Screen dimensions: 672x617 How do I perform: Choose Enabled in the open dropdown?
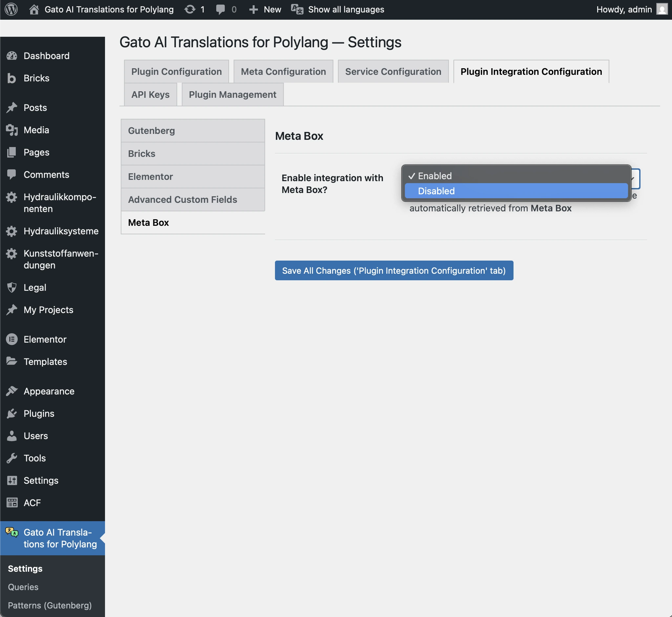[x=435, y=176]
